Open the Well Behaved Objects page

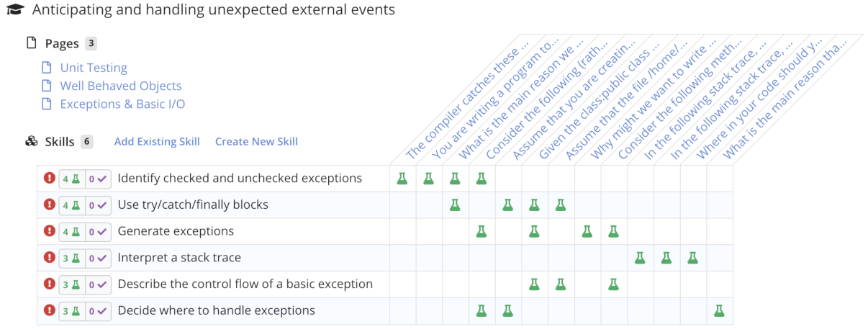[x=120, y=86]
